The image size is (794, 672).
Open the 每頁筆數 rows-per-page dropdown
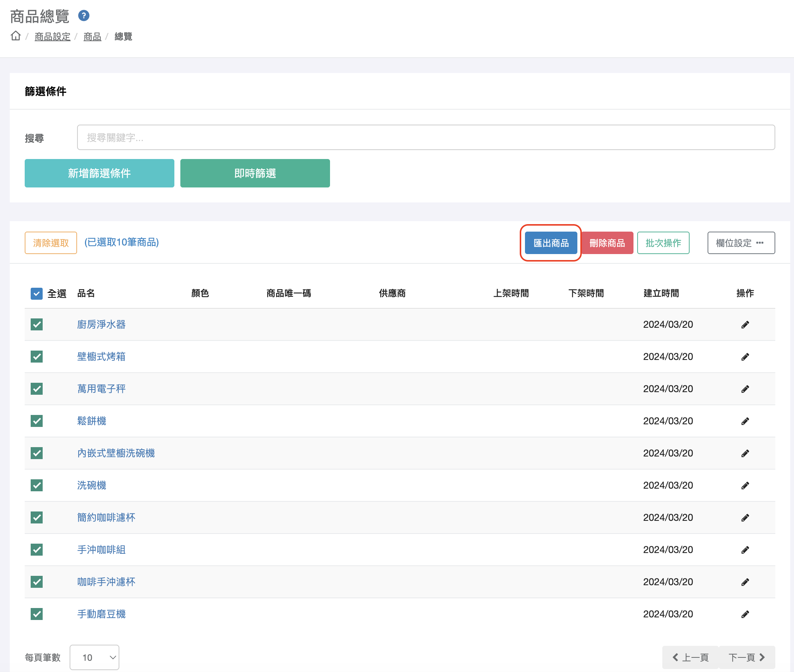point(95,657)
